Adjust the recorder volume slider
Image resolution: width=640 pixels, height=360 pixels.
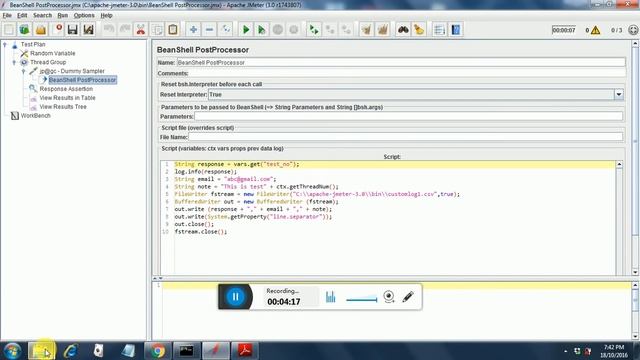(x=362, y=299)
